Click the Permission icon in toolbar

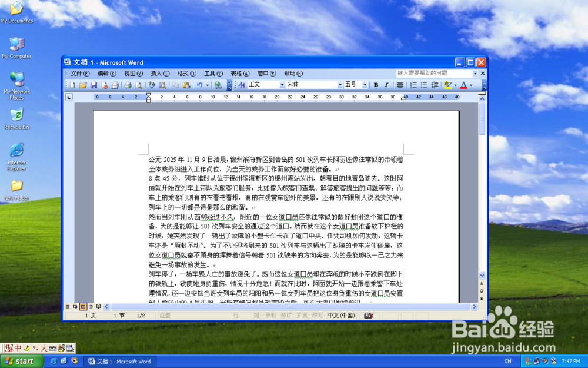[x=104, y=85]
